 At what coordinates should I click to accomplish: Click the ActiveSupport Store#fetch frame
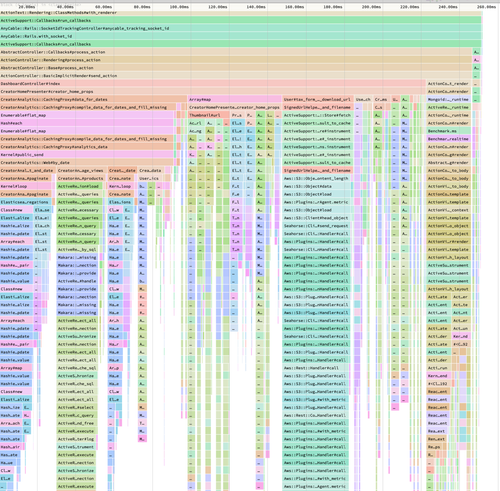click(x=318, y=115)
